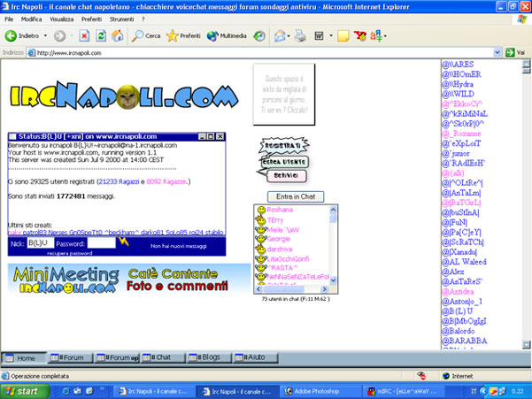Open Multimedia toolbar button
Viewport: 532px width, 399px height.
coord(227,35)
